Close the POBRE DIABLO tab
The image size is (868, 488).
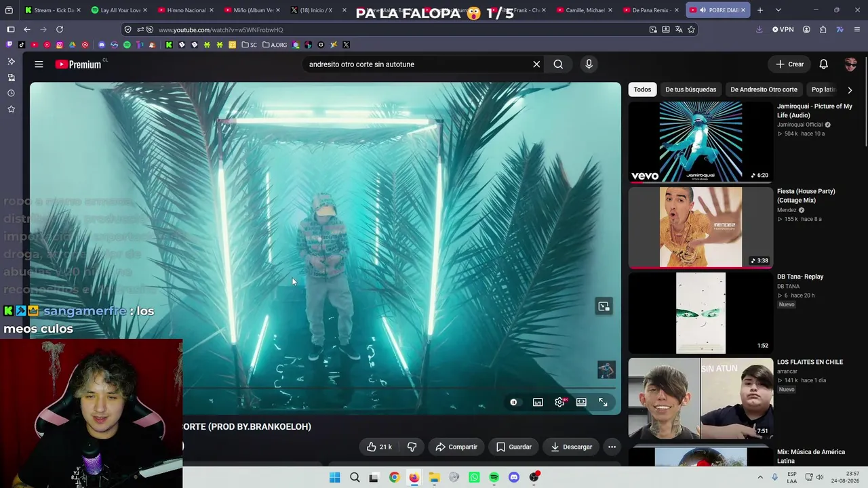click(743, 10)
